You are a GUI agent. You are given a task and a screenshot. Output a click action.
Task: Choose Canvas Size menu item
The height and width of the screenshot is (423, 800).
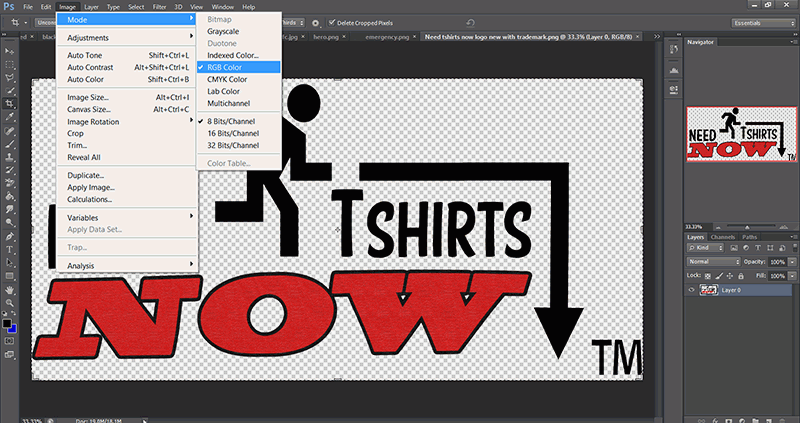pyautogui.click(x=89, y=109)
